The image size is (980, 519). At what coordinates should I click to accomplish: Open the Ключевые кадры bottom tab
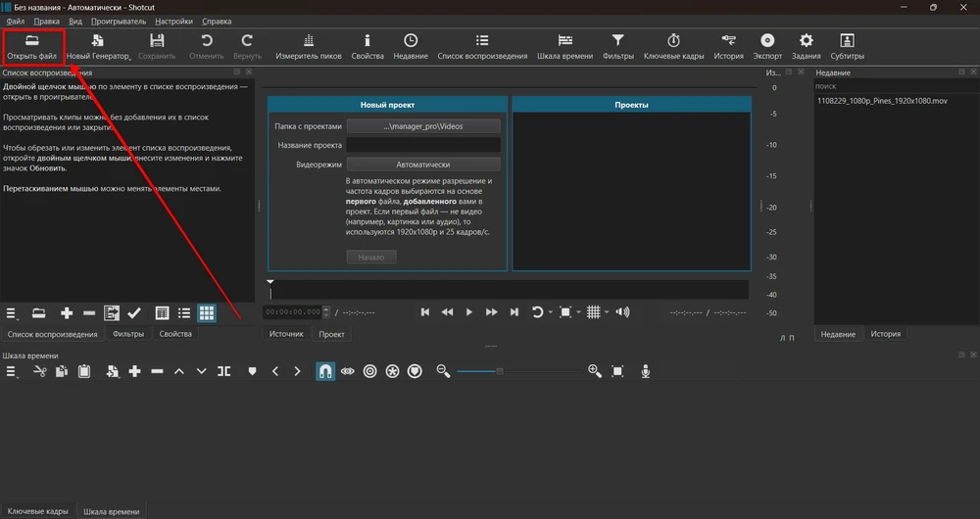click(37, 511)
